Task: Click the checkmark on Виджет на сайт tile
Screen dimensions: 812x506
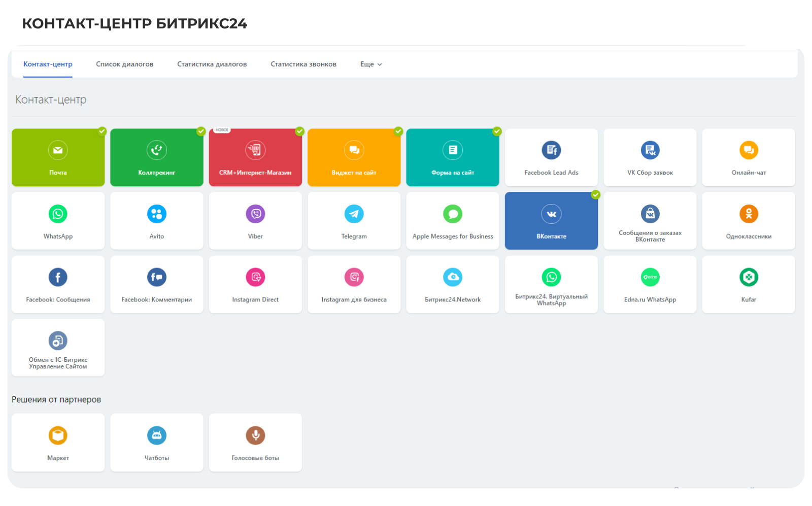Action: pos(398,131)
